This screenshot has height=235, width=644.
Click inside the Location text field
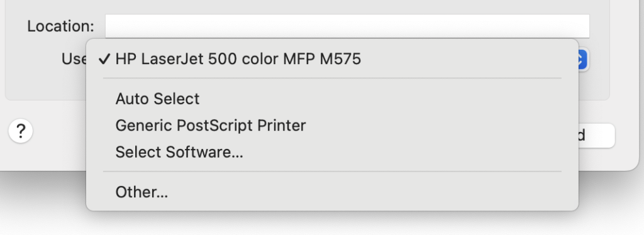click(347, 26)
